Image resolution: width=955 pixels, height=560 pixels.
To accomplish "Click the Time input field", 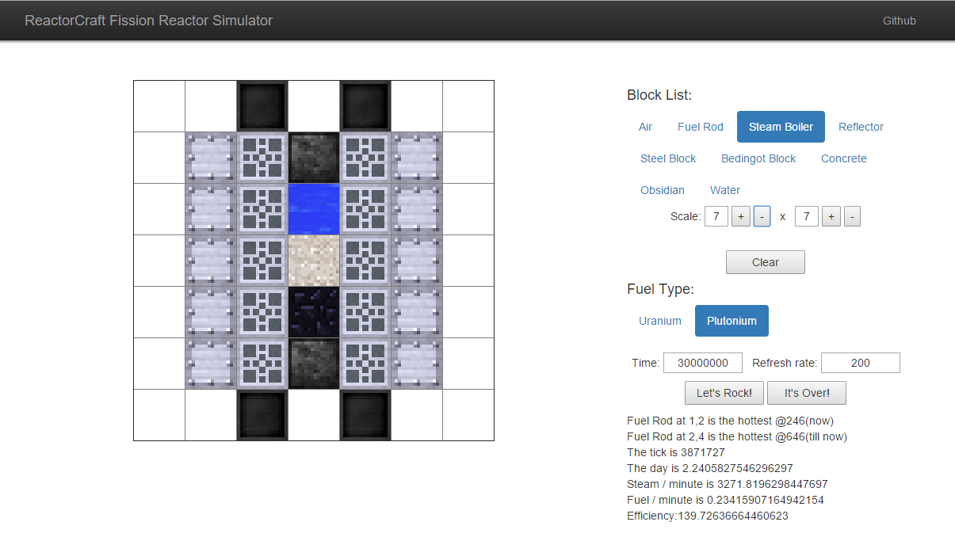I will (x=703, y=363).
